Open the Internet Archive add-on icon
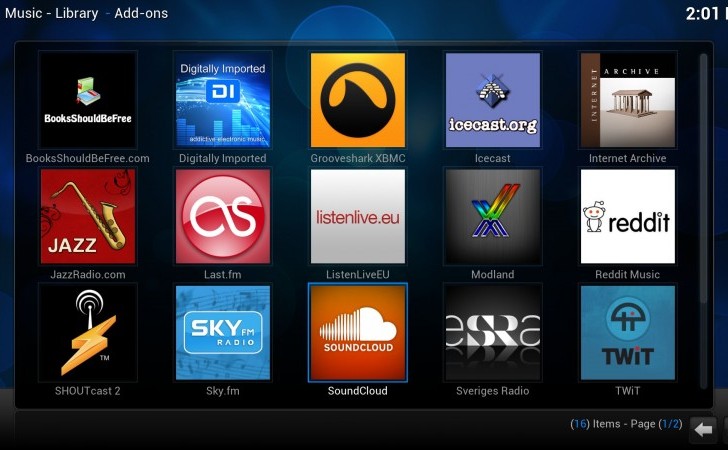728x450 pixels. pyautogui.click(x=628, y=100)
